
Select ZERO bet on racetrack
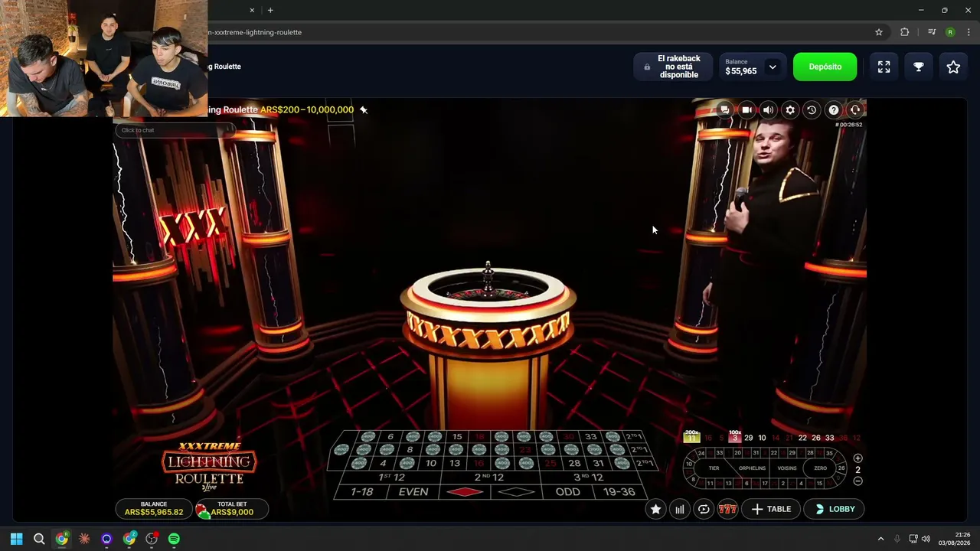pos(820,468)
